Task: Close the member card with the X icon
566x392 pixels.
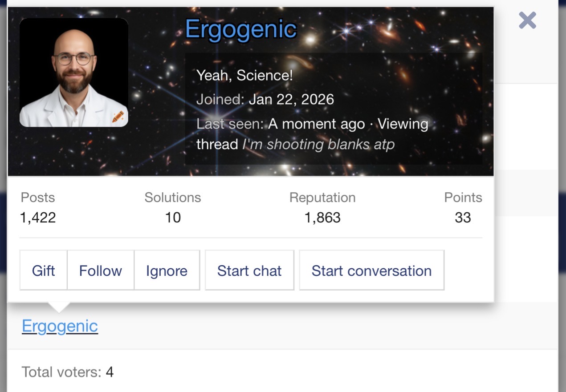Action: [527, 21]
